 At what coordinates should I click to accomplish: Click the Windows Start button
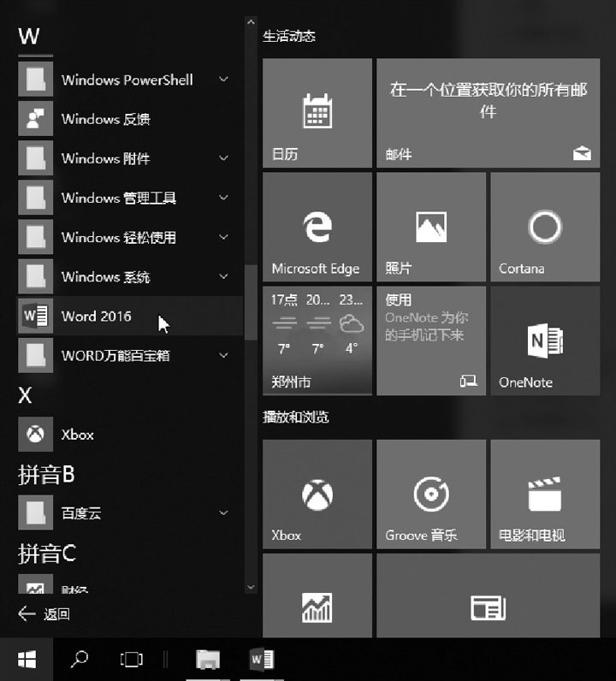click(x=27, y=659)
